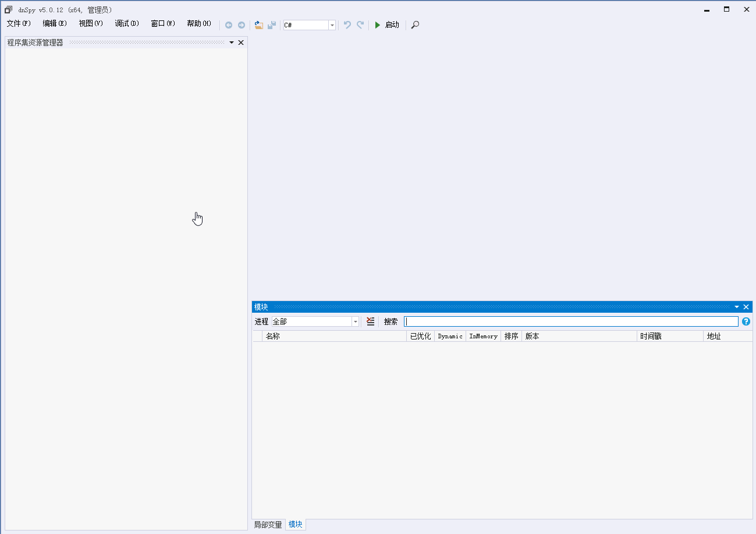Viewport: 756px width, 534px height.
Task: Open the 调试 menu
Action: 127,23
